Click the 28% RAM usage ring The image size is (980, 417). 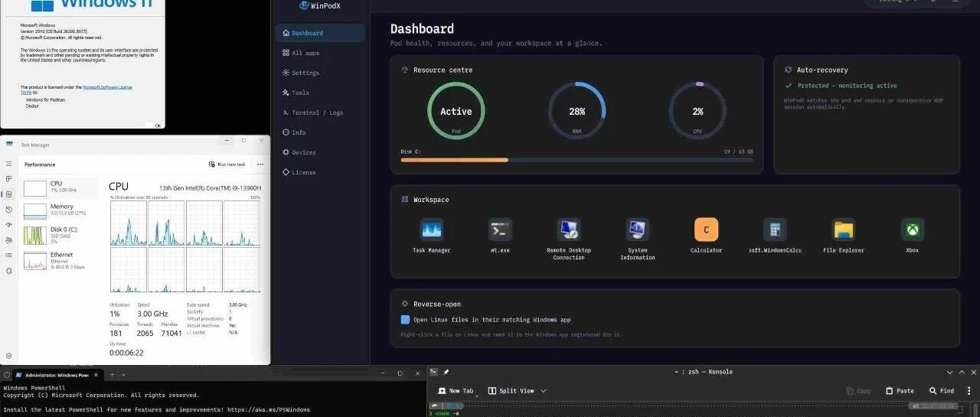(x=577, y=111)
